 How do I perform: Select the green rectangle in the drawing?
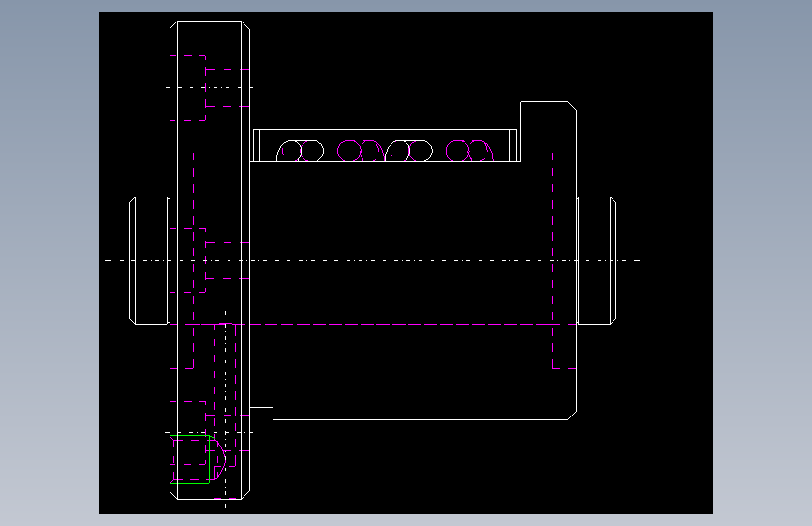(x=190, y=460)
